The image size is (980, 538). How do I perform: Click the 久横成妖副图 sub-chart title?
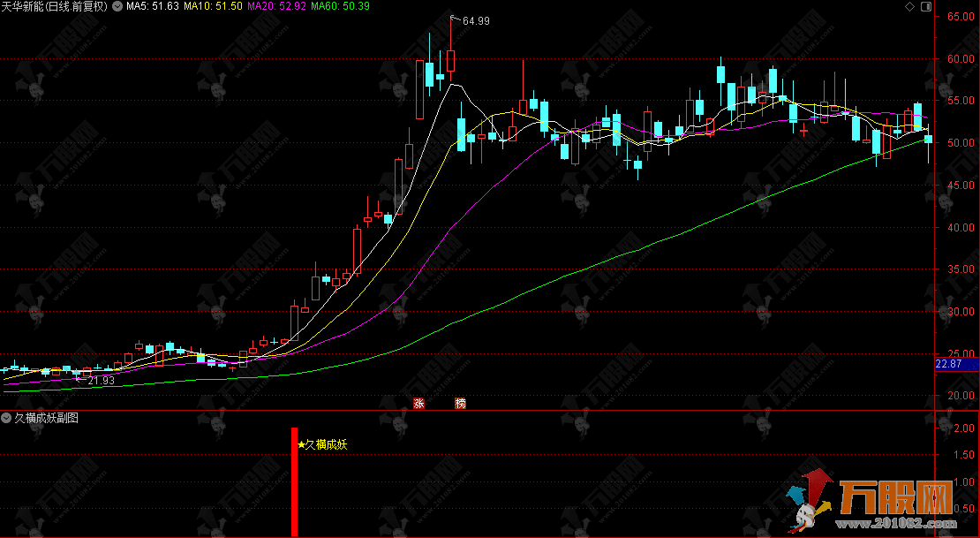click(46, 418)
